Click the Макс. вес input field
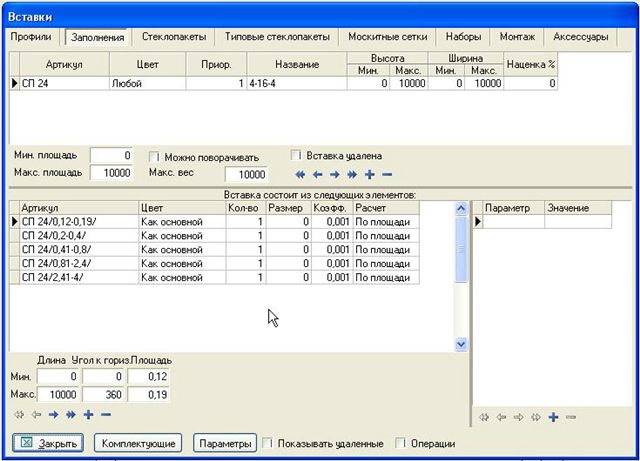The image size is (640, 461). tap(246, 174)
